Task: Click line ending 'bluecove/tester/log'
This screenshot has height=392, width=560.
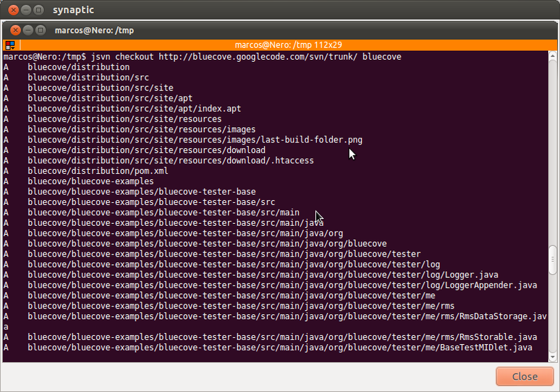Action: (x=234, y=264)
